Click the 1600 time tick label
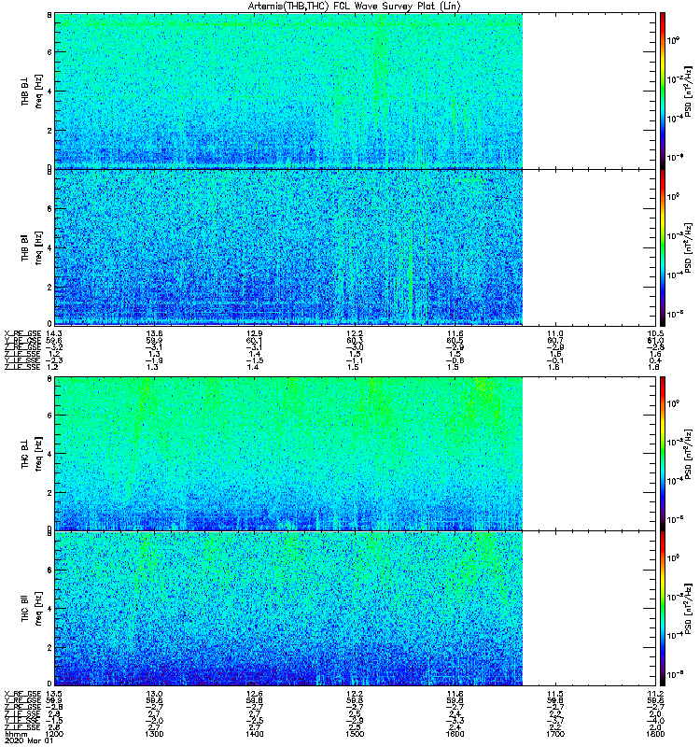700x747 pixels. tap(455, 734)
